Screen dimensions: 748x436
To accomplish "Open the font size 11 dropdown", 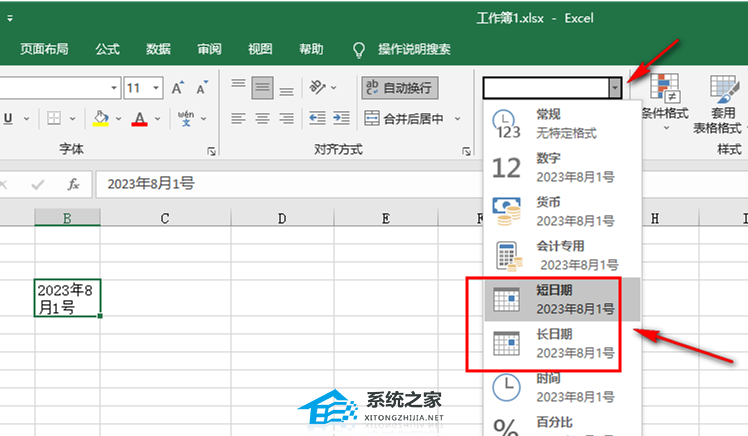I will (156, 88).
